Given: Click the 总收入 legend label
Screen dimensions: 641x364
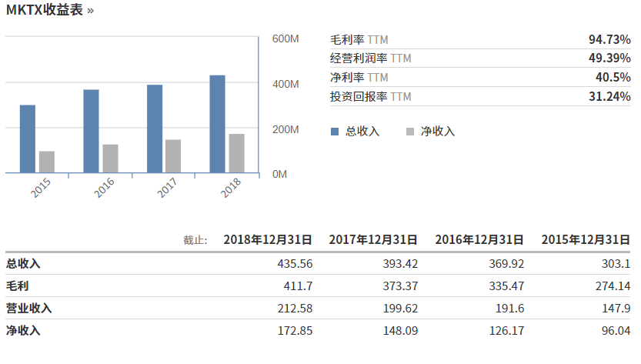Looking at the screenshot, I should click(362, 132).
